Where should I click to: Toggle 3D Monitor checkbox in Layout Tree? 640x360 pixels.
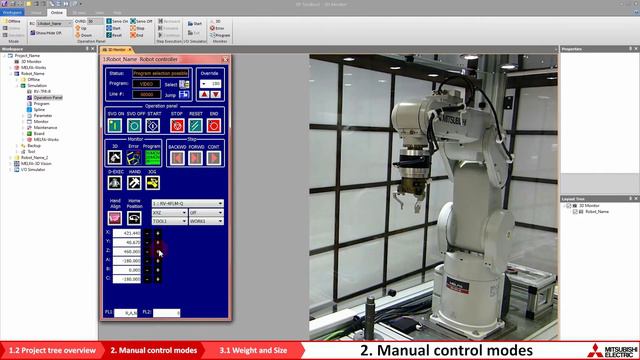pyautogui.click(x=569, y=206)
